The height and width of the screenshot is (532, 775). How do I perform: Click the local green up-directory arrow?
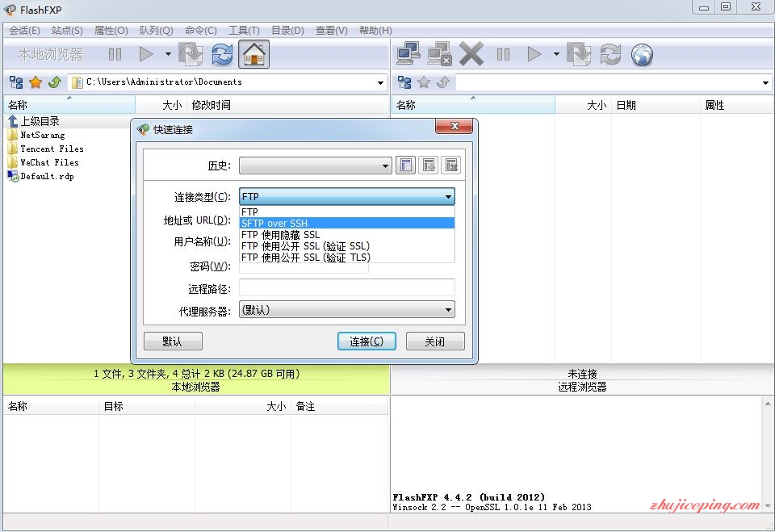click(x=54, y=82)
